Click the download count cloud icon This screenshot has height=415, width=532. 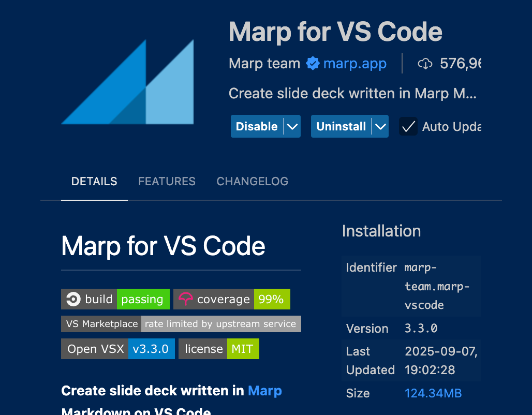(x=425, y=64)
